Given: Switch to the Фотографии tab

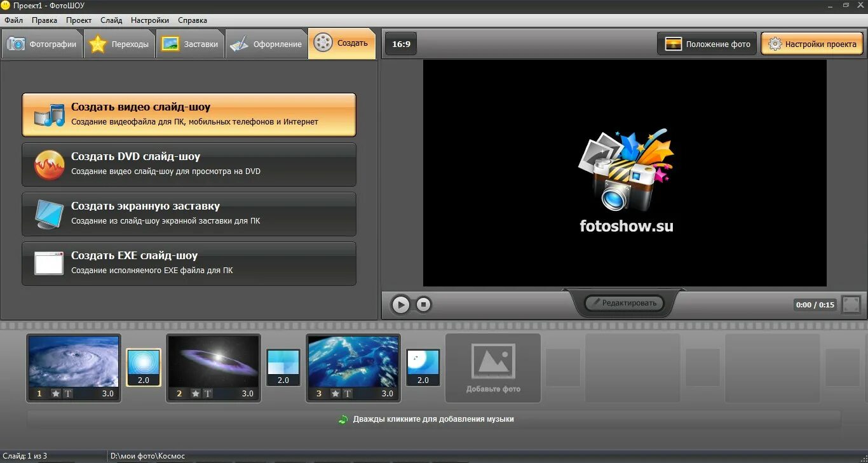Looking at the screenshot, I should click(42, 44).
